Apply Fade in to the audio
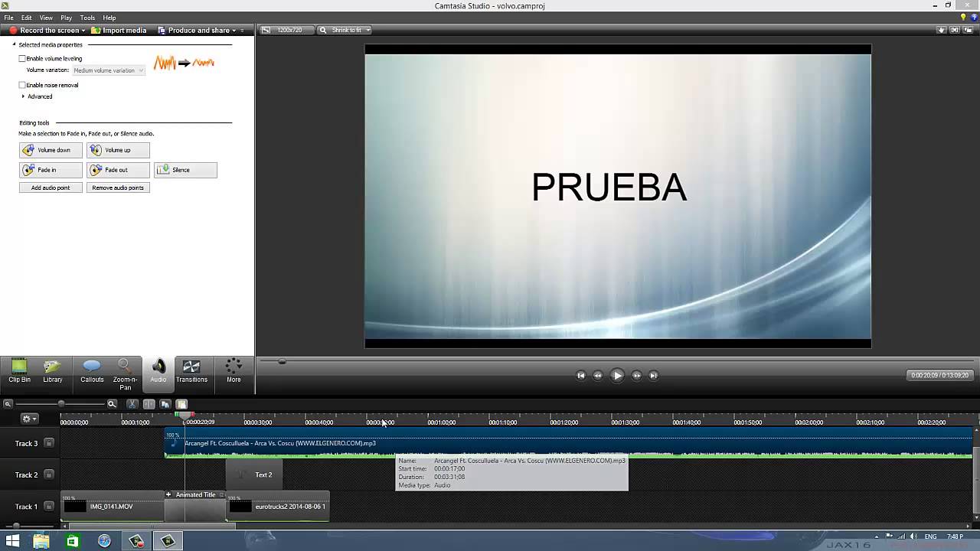 [51, 170]
